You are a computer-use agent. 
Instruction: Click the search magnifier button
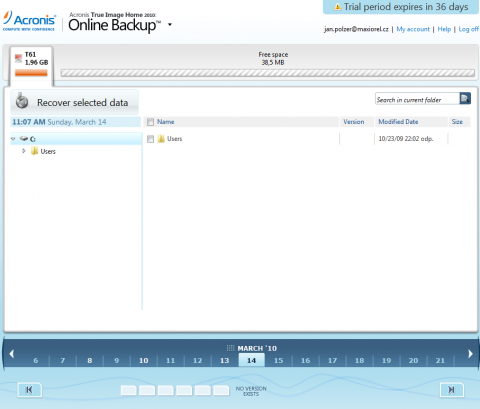click(465, 98)
